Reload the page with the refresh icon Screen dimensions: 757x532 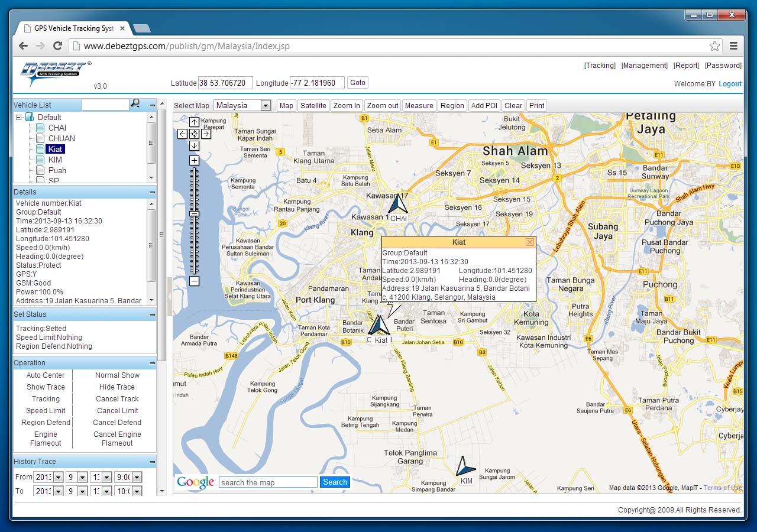click(57, 46)
